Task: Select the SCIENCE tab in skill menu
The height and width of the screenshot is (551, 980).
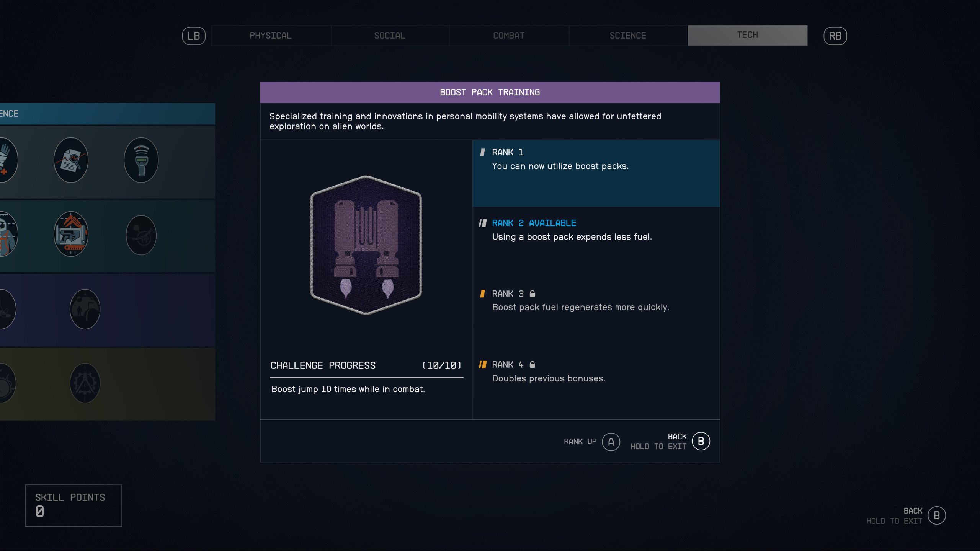Action: 628,35
